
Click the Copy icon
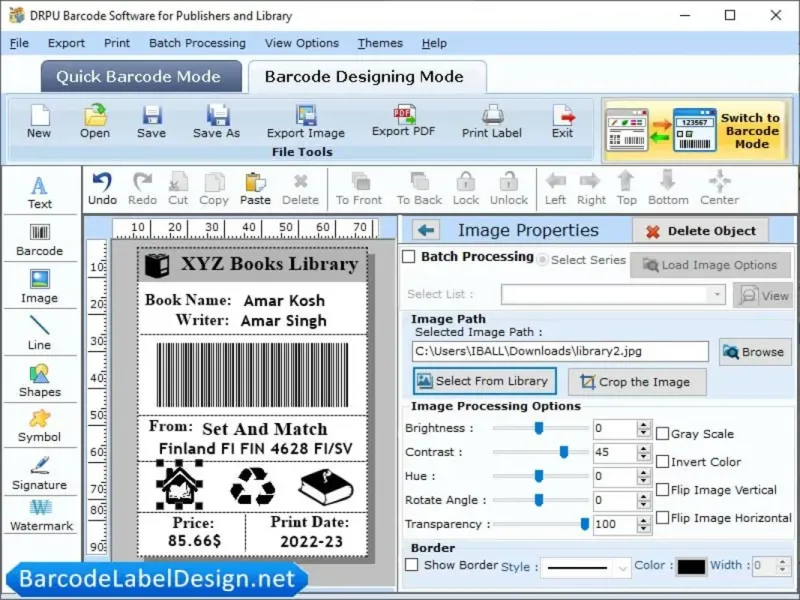click(214, 189)
